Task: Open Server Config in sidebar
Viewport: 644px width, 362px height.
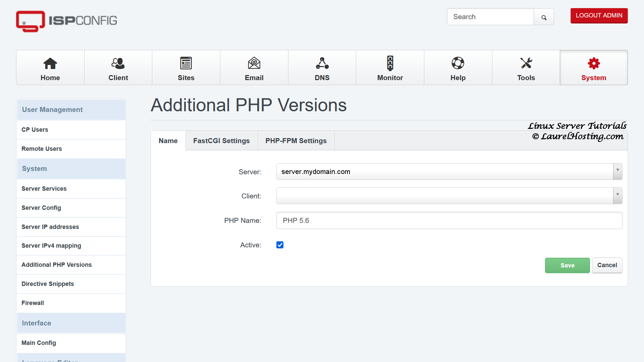Action: (x=71, y=208)
